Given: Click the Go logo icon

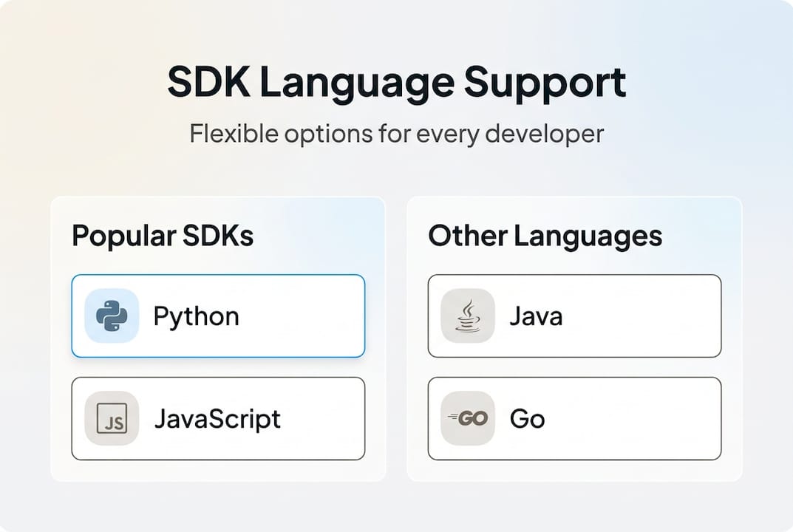Looking at the screenshot, I should tap(468, 419).
